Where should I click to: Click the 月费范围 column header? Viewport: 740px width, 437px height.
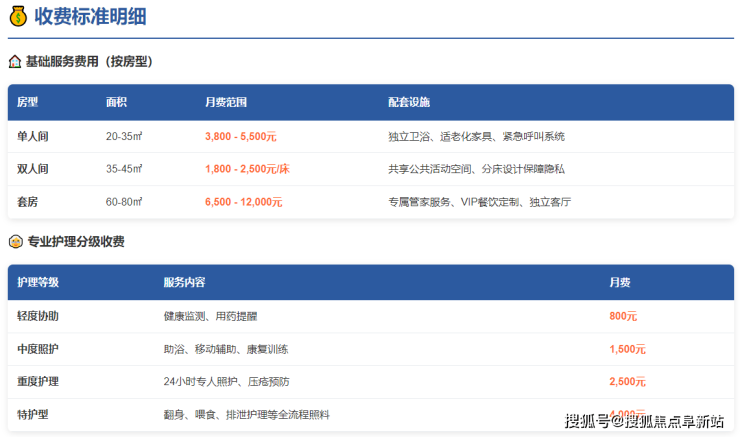click(225, 103)
